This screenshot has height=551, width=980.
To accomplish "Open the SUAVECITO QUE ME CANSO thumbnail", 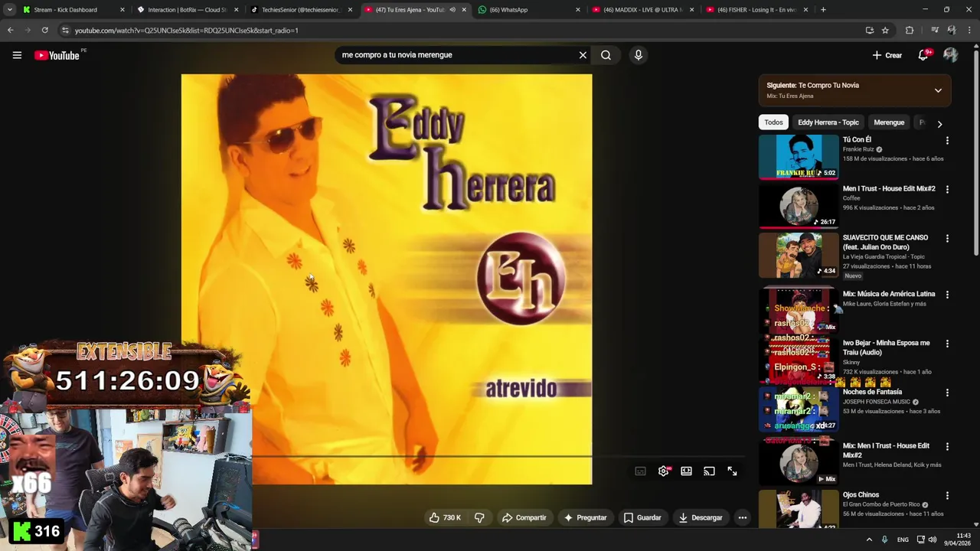I will point(799,256).
